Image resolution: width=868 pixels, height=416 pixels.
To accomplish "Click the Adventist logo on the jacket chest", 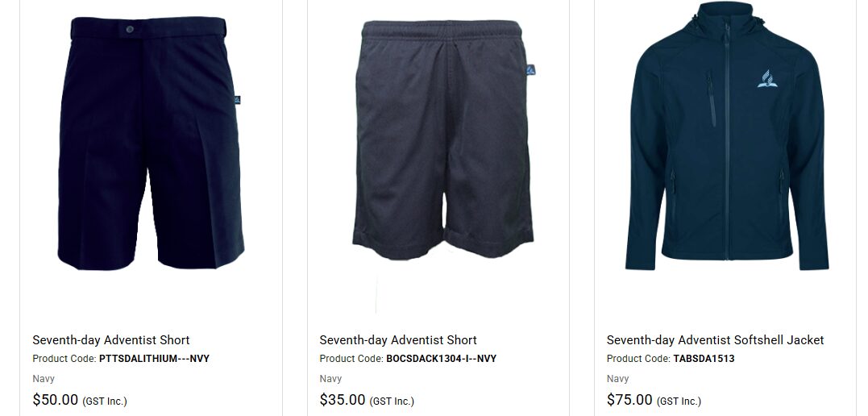I will point(767,78).
